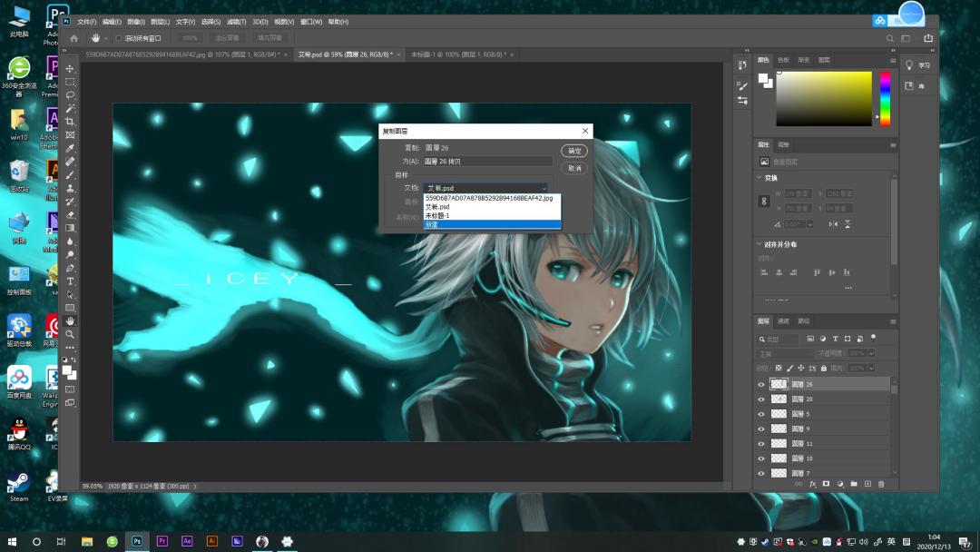Select the Zoom magnifier tool
Viewport: 980px width, 552px height.
(70, 334)
